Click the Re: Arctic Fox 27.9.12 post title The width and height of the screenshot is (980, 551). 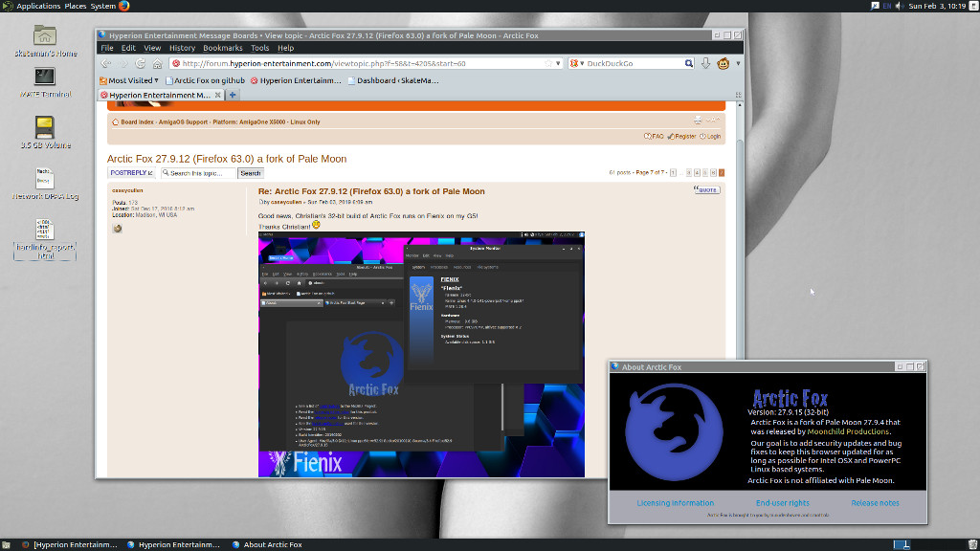tap(371, 191)
